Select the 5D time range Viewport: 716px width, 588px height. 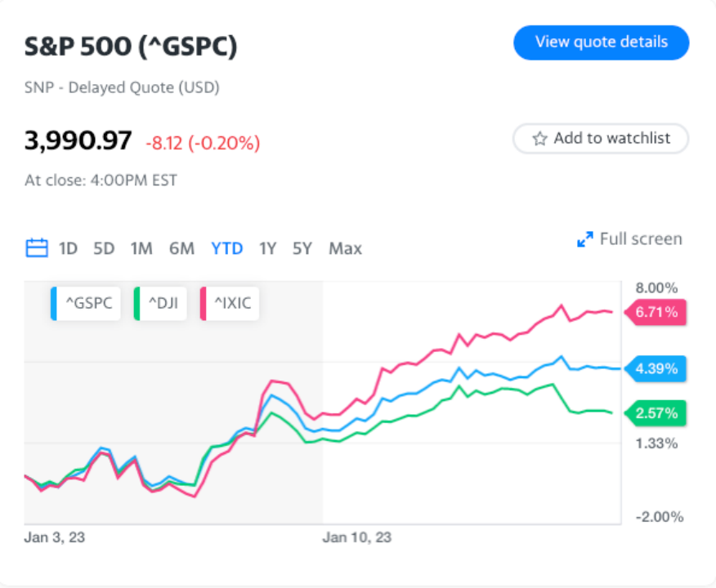tap(104, 248)
